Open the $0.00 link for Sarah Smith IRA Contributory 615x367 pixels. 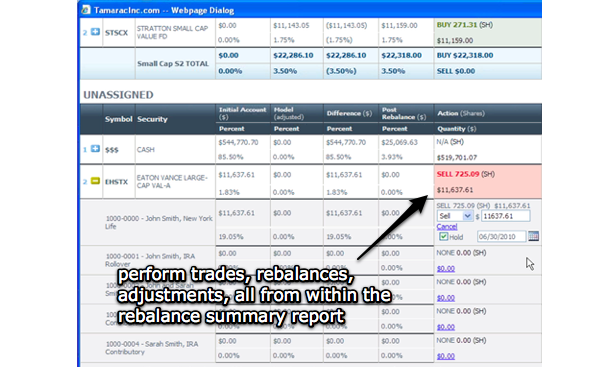(x=446, y=356)
